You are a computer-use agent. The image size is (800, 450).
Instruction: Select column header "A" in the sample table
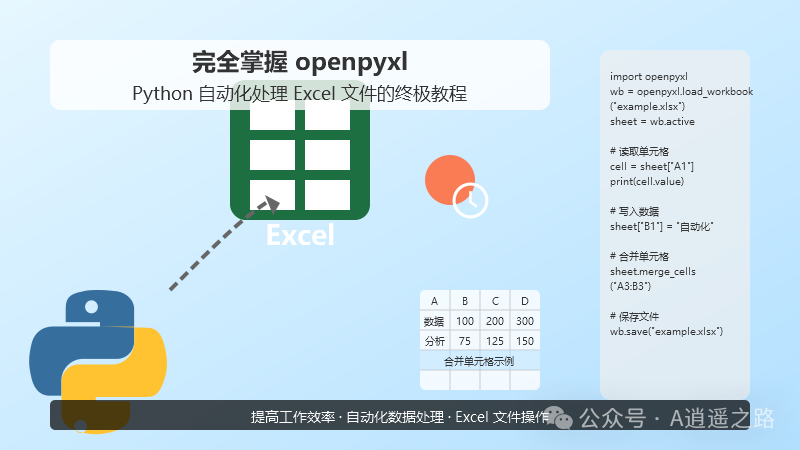click(x=434, y=301)
